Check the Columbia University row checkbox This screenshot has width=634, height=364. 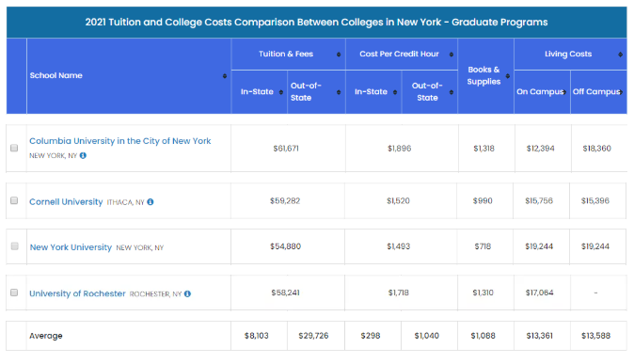coord(14,148)
